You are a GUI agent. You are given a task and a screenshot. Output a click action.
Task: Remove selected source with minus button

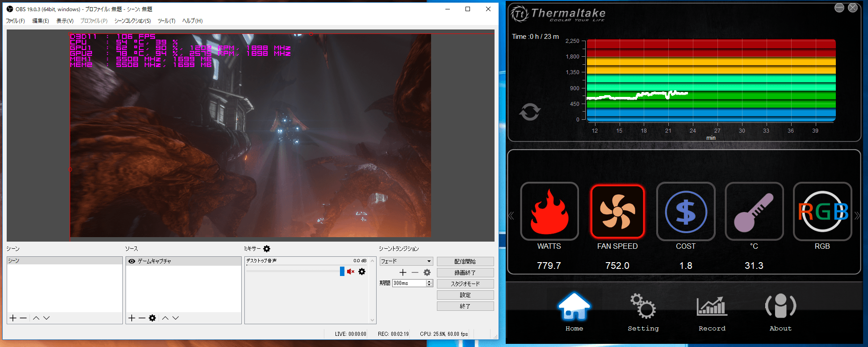[x=142, y=318]
